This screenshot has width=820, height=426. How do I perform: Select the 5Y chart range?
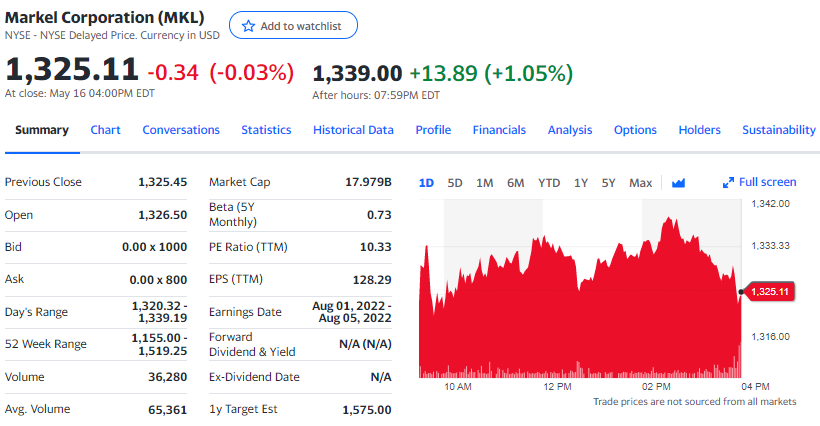coord(609,183)
